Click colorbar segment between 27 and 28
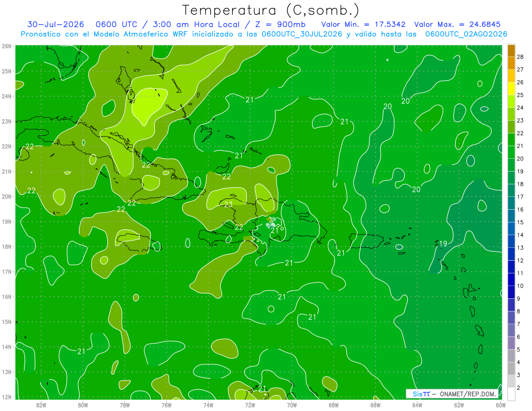 (x=511, y=63)
